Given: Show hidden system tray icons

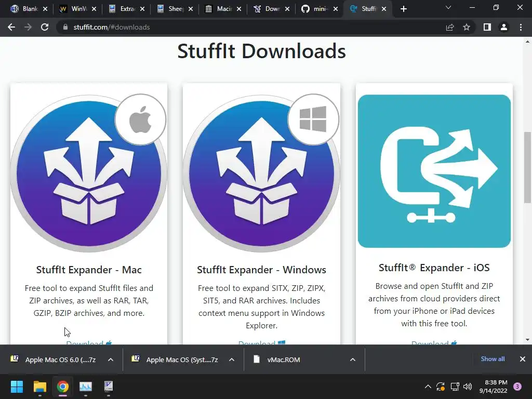Looking at the screenshot, I should coord(428,387).
